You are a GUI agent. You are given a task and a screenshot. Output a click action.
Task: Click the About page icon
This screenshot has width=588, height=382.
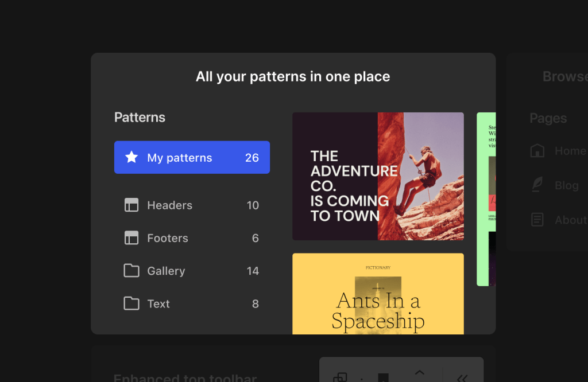(x=537, y=220)
